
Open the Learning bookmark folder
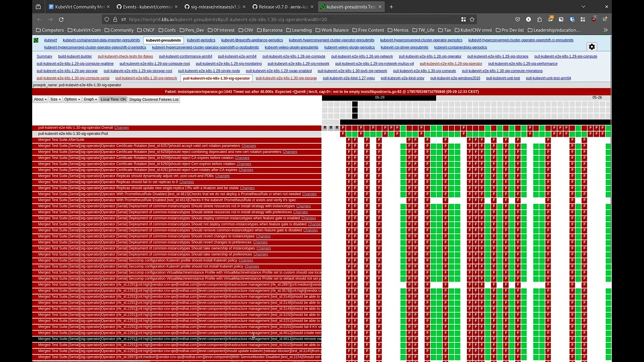(298, 30)
